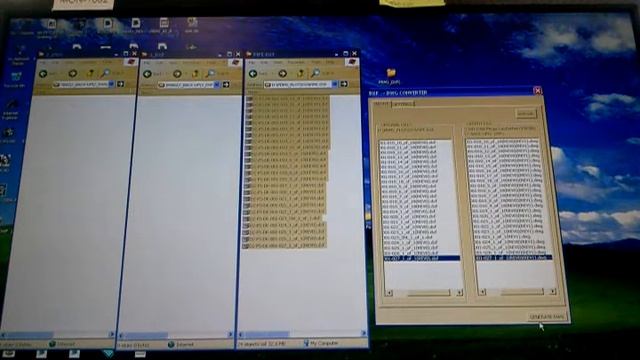Open Favorites menu in right Explorer window
This screenshot has width=640, height=360.
(x=296, y=63)
